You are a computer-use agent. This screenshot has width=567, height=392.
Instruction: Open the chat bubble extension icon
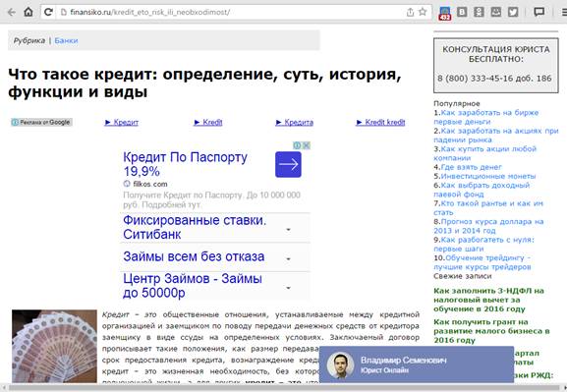[x=539, y=13]
